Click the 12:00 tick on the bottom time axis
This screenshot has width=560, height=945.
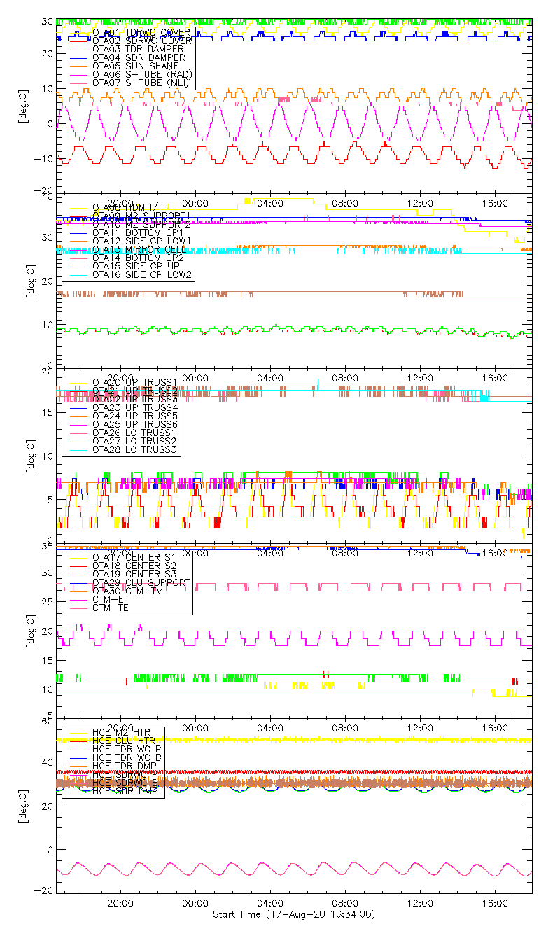(420, 904)
